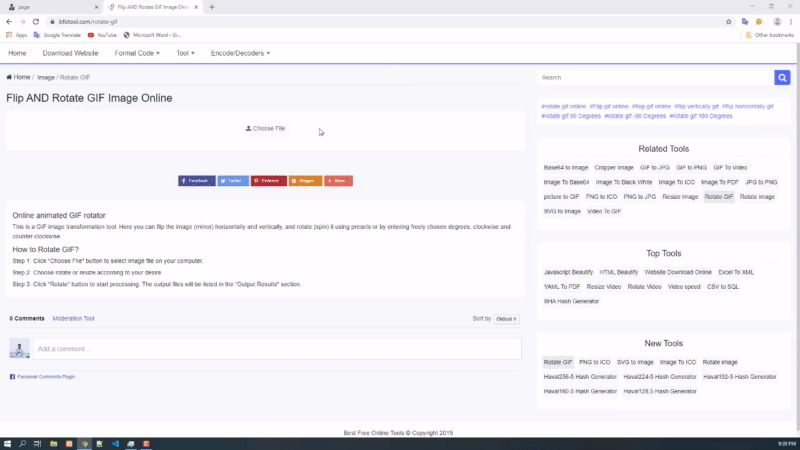The image size is (800, 450).
Task: Open a new browser tab
Action: pyautogui.click(x=212, y=7)
